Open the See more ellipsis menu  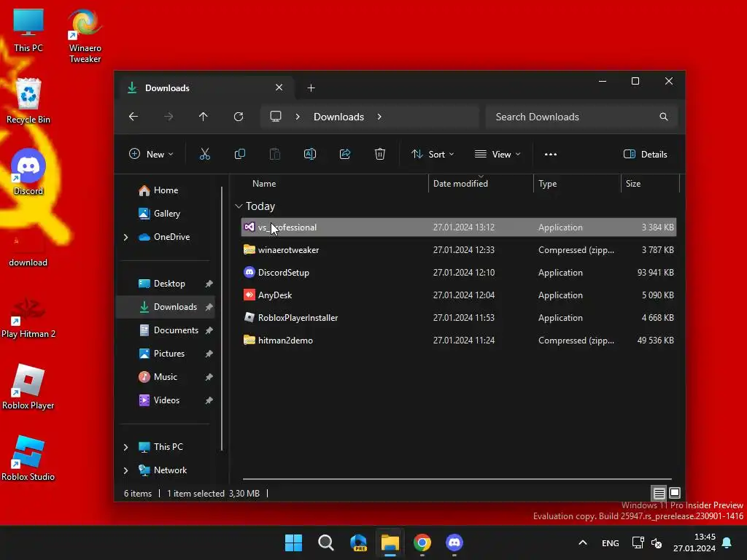550,155
